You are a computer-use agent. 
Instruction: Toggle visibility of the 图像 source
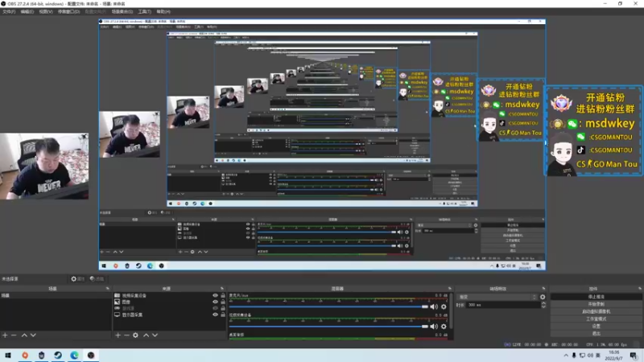tap(215, 302)
